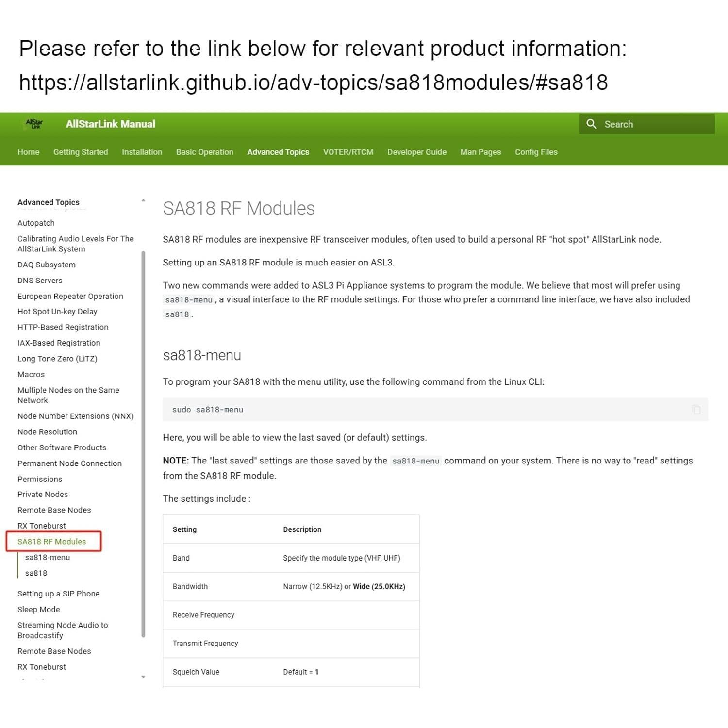
Task: Jump to the sa818 subsection link
Action: pyautogui.click(x=36, y=573)
